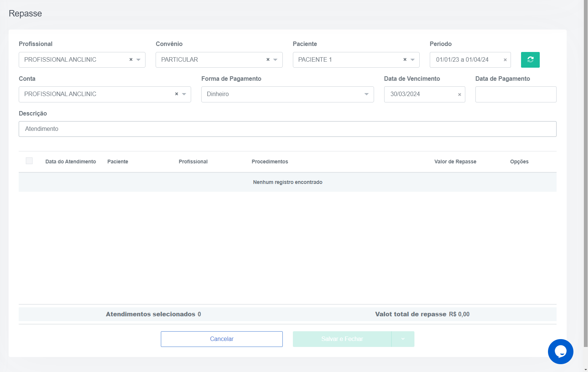Clear the Convênio PARTICULAR selection
The image size is (588, 372).
click(x=268, y=59)
